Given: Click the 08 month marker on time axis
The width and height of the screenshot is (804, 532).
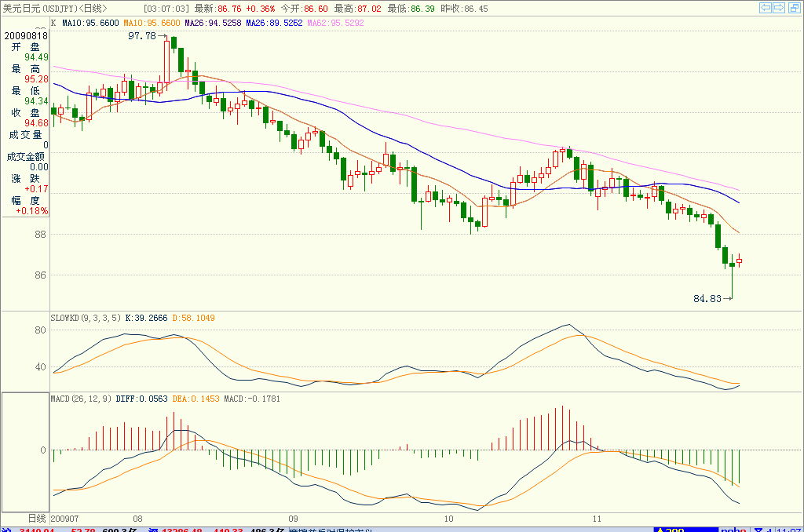Looking at the screenshot, I should pos(137,519).
